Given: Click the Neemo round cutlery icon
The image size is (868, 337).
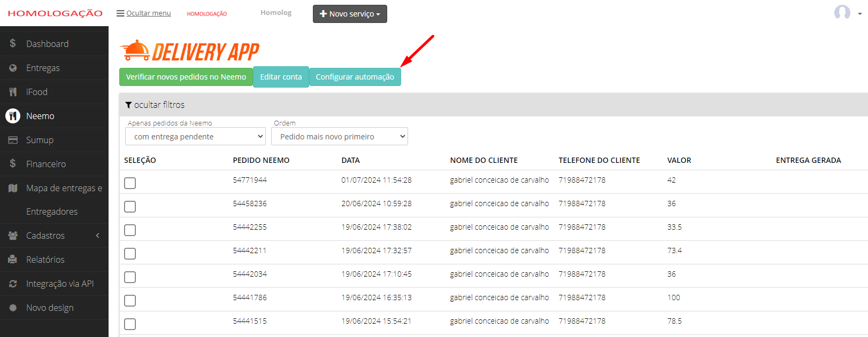Looking at the screenshot, I should (x=13, y=116).
